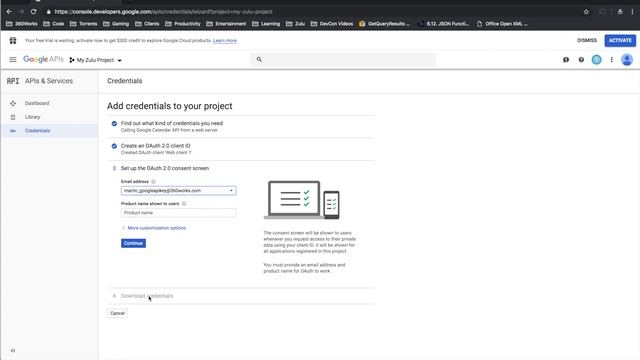The height and width of the screenshot is (360, 640).
Task: Click the APIs & Services heading
Action: click(49, 81)
